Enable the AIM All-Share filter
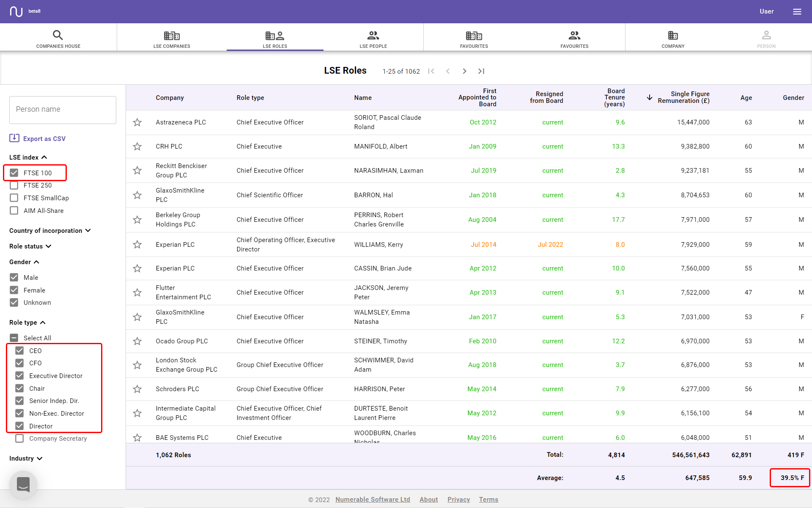 pyautogui.click(x=14, y=210)
